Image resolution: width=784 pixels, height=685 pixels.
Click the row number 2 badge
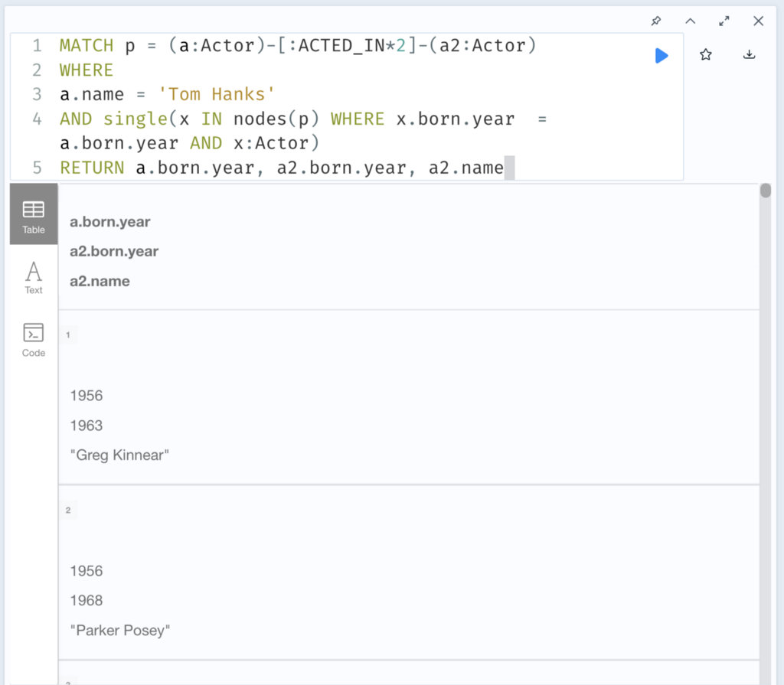pos(68,510)
